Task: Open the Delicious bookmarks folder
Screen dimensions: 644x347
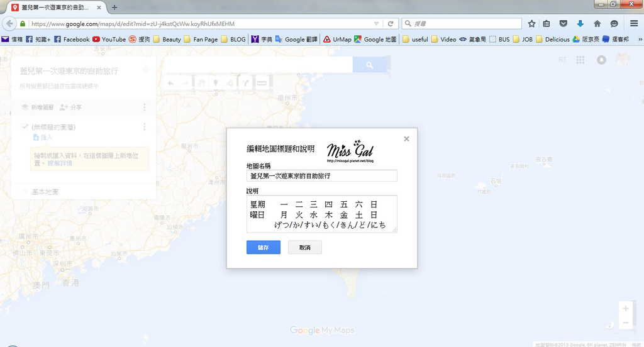Action: [x=553, y=40]
